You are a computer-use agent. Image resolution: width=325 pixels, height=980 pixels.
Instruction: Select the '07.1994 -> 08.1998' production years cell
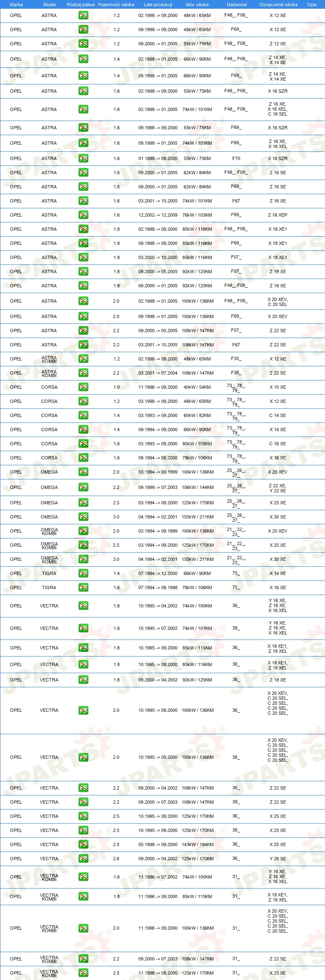(x=158, y=588)
